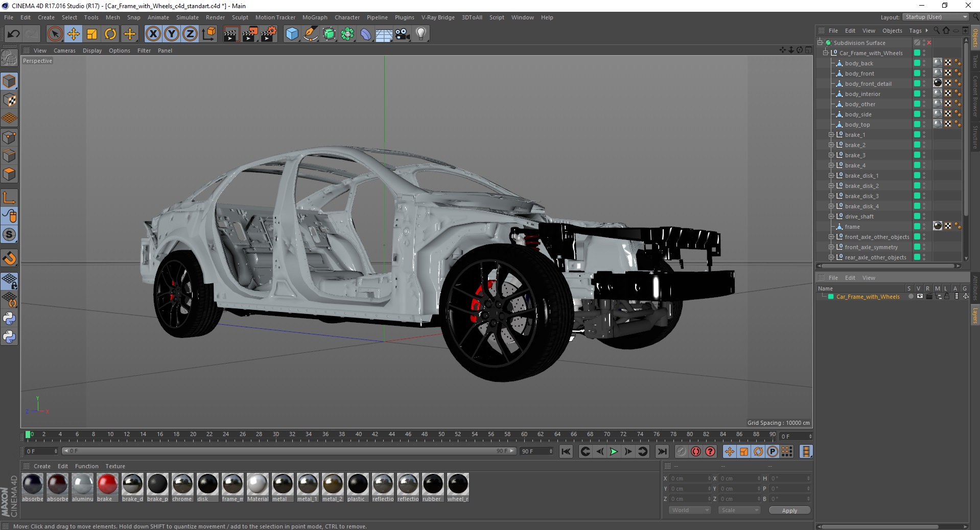The width and height of the screenshot is (980, 530).
Task: Click the Apply button
Action: pyautogui.click(x=789, y=511)
